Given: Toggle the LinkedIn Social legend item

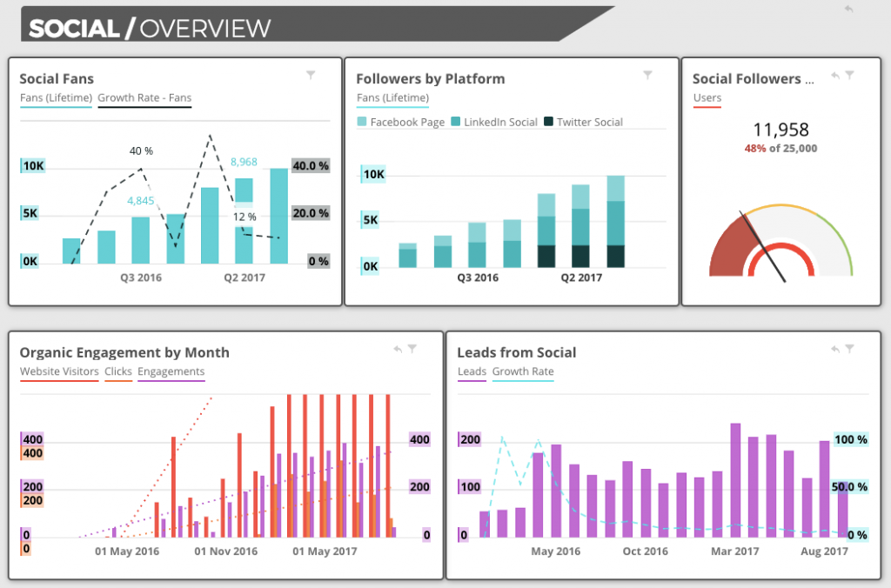Looking at the screenshot, I should 494,122.
